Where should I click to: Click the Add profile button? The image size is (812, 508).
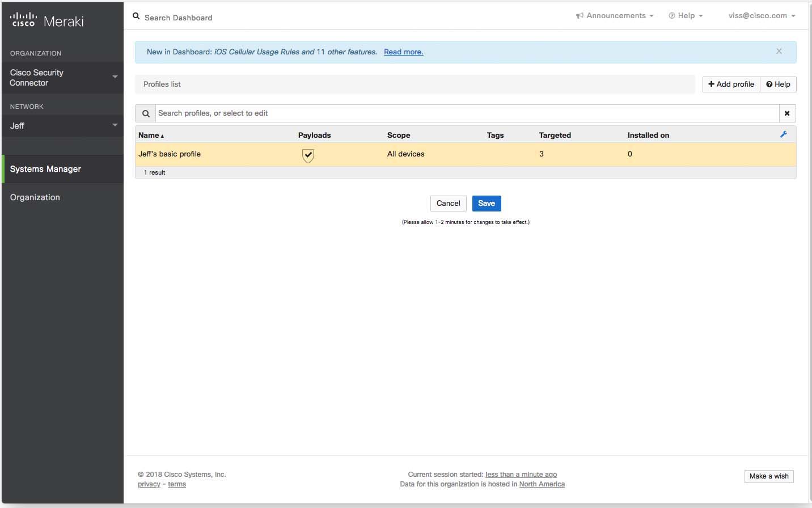[731, 84]
